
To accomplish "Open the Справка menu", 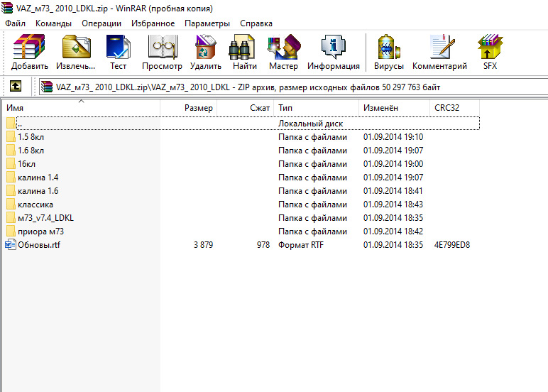I will coord(256,23).
